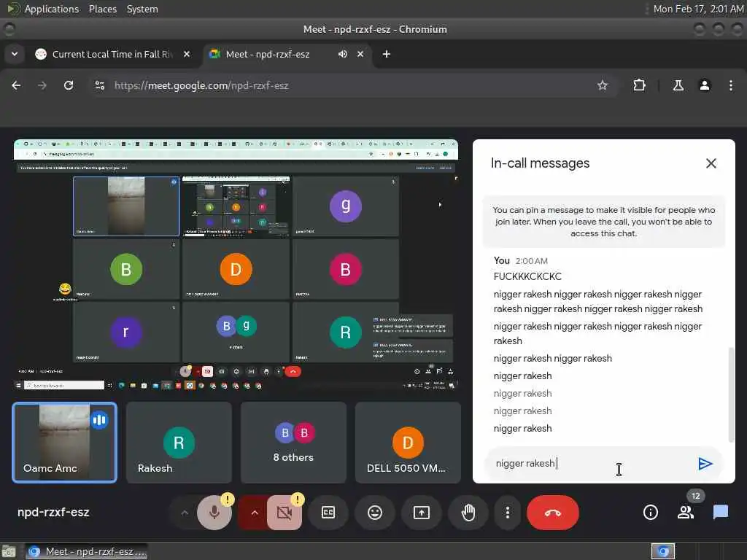Open the Places menu
Viewport: 747px width, 560px height.
click(x=103, y=9)
